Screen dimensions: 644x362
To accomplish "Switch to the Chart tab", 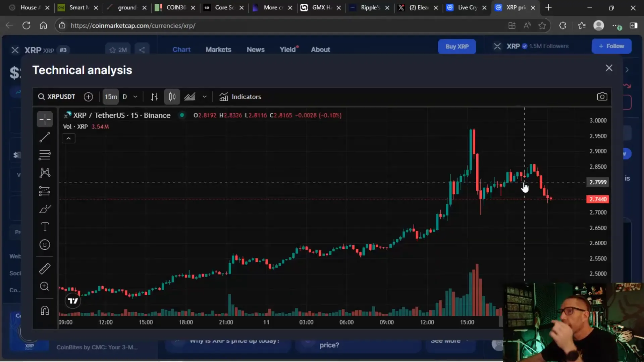I will click(x=181, y=50).
